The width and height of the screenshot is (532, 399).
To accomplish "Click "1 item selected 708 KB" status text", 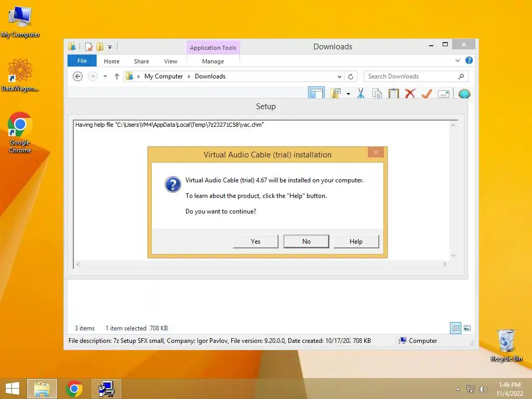I will [137, 328].
